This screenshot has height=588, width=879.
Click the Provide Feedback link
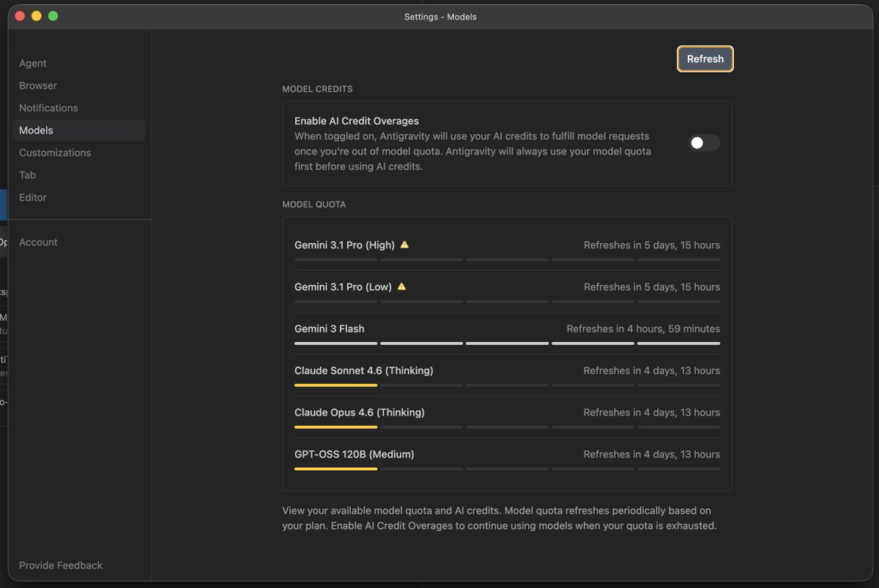point(61,565)
